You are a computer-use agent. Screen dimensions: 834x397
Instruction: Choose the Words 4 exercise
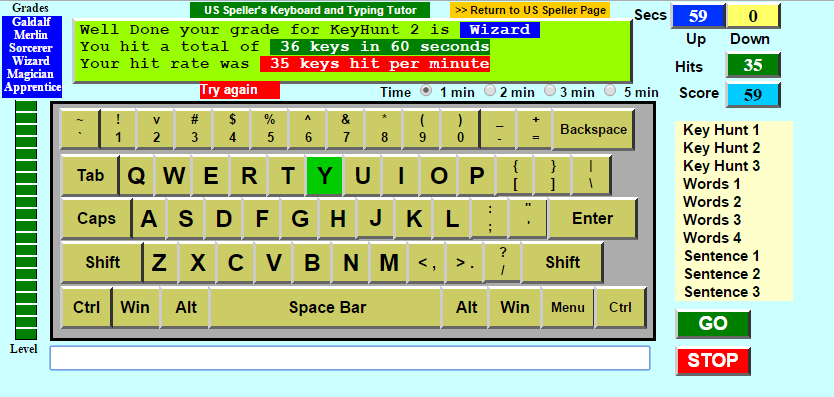point(712,237)
